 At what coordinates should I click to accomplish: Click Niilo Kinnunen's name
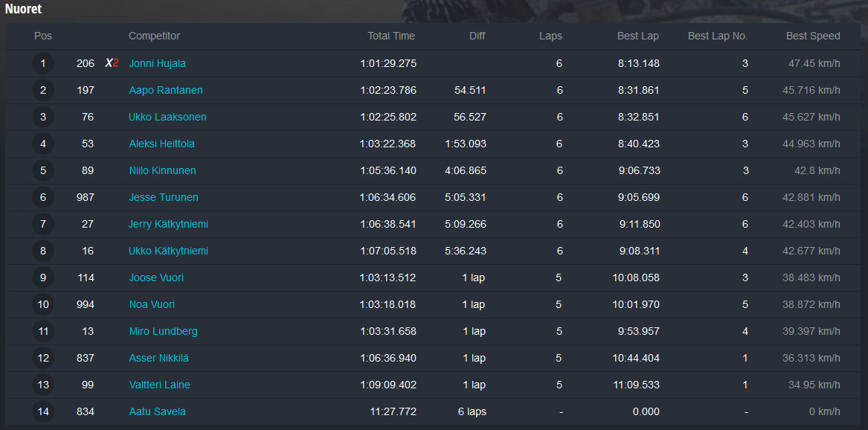(x=162, y=170)
